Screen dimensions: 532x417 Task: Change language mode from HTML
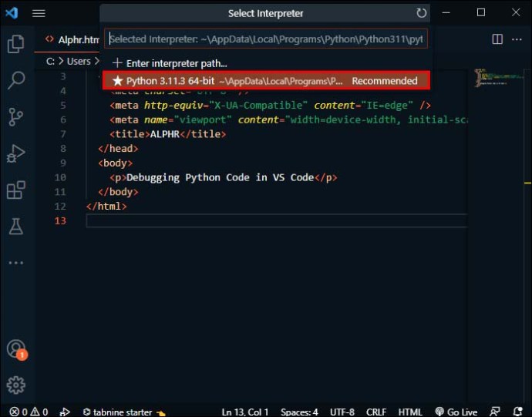[x=409, y=412]
